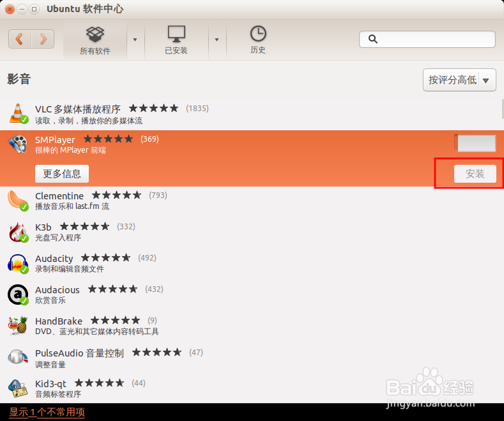Click the VLC cone icon
Screen dimensions: 504x421
[x=19, y=114]
